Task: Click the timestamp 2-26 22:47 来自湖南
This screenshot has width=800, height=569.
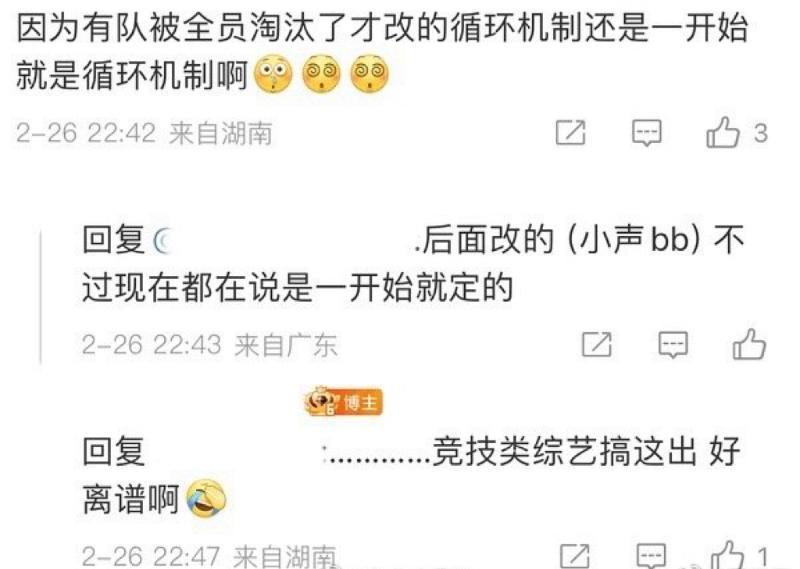Action: 209,556
